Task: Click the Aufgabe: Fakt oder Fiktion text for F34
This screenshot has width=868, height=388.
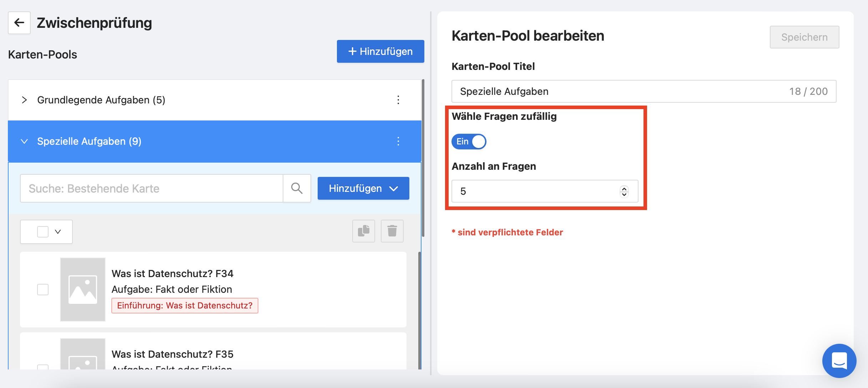Action: [x=172, y=289]
